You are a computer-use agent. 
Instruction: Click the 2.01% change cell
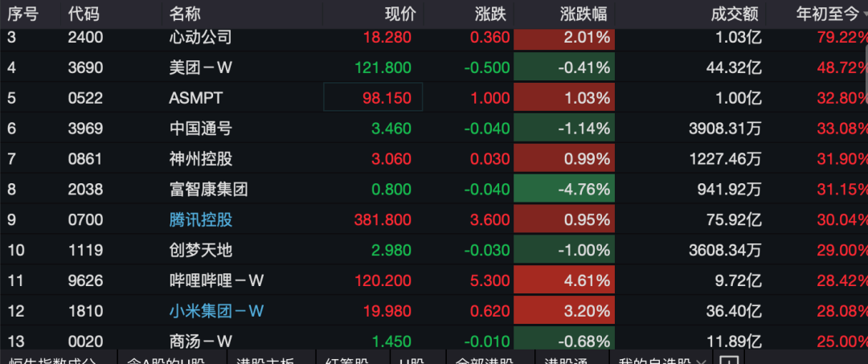564,39
